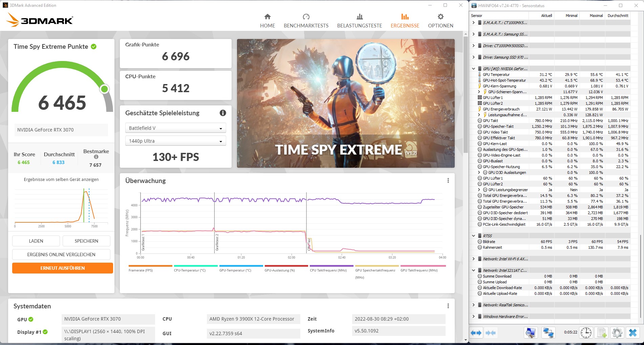The height and width of the screenshot is (345, 644).
Task: Select the Rahmenzeit sensor row
Action: pos(550,247)
